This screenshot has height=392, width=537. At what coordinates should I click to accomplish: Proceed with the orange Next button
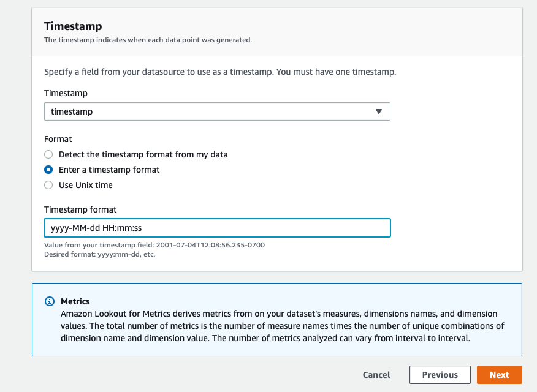[x=500, y=375]
